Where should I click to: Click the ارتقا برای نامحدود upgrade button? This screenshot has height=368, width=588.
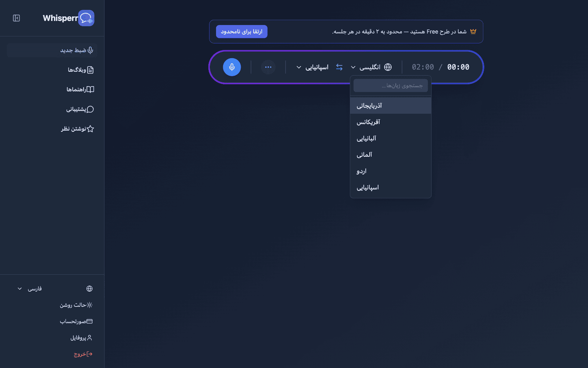241,32
